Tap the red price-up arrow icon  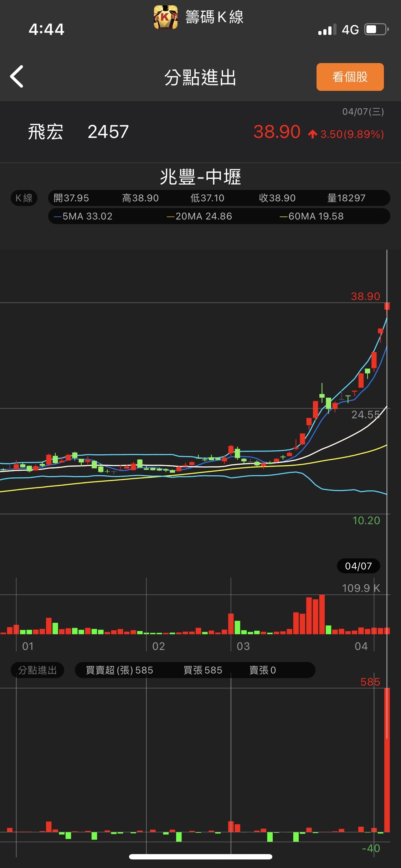click(x=313, y=134)
